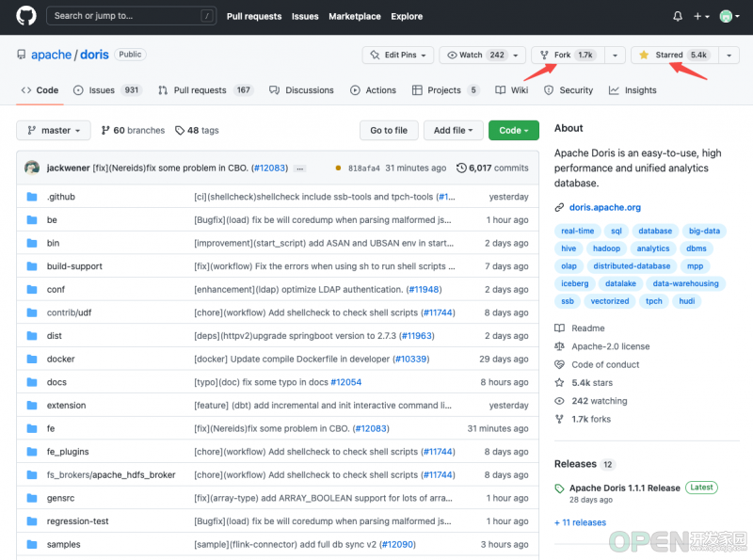Image resolution: width=753 pixels, height=560 pixels.
Task: Open the bin folder icon
Action: [x=32, y=243]
